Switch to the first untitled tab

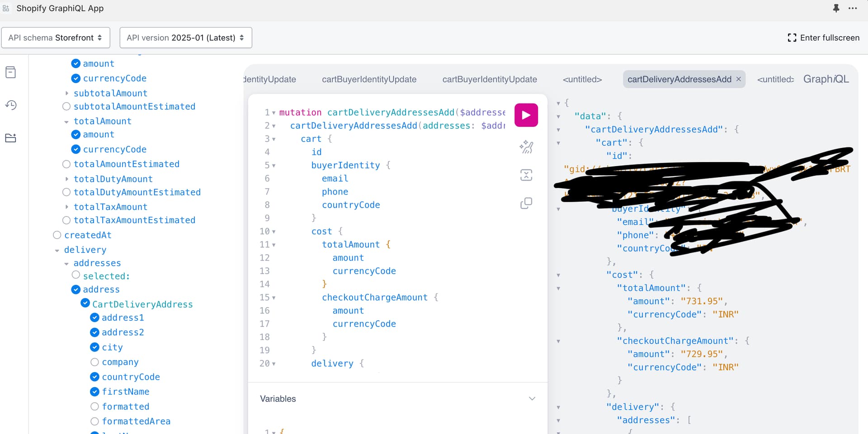[x=582, y=79]
